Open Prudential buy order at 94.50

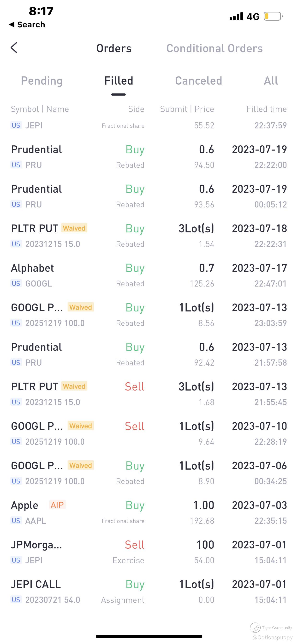click(x=149, y=157)
